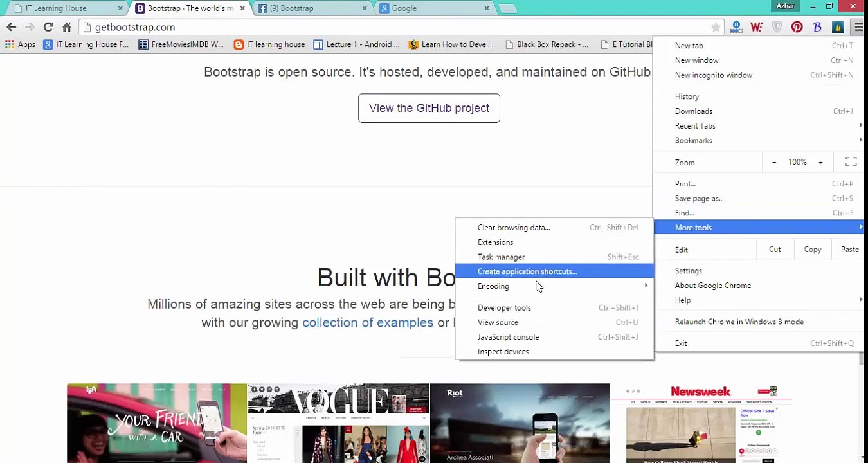Choose View source
Screen dimensions: 868x463
pyautogui.click(x=554, y=322)
